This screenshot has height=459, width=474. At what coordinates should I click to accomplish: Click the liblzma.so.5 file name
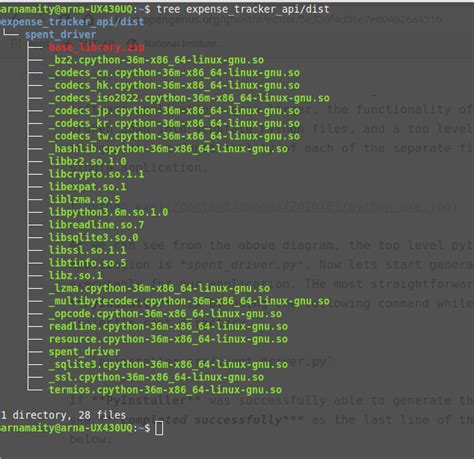[84, 199]
